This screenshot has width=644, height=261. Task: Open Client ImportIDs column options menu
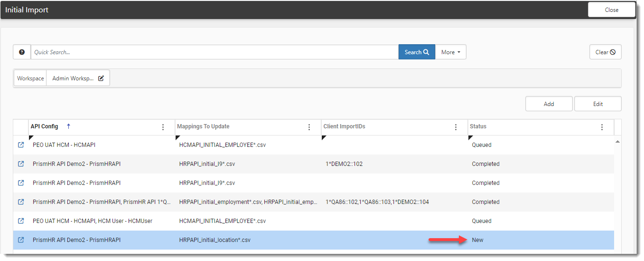click(x=456, y=127)
